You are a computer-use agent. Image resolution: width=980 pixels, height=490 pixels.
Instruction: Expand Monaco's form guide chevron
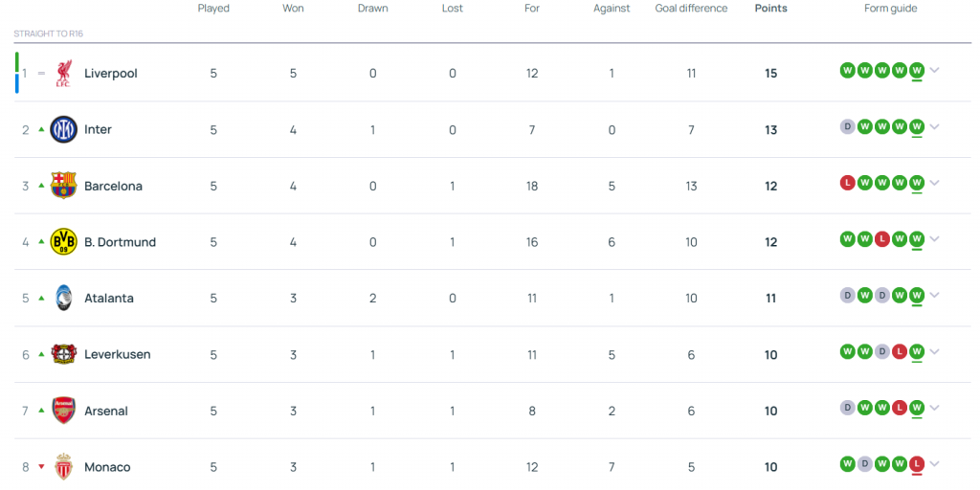coord(934,464)
